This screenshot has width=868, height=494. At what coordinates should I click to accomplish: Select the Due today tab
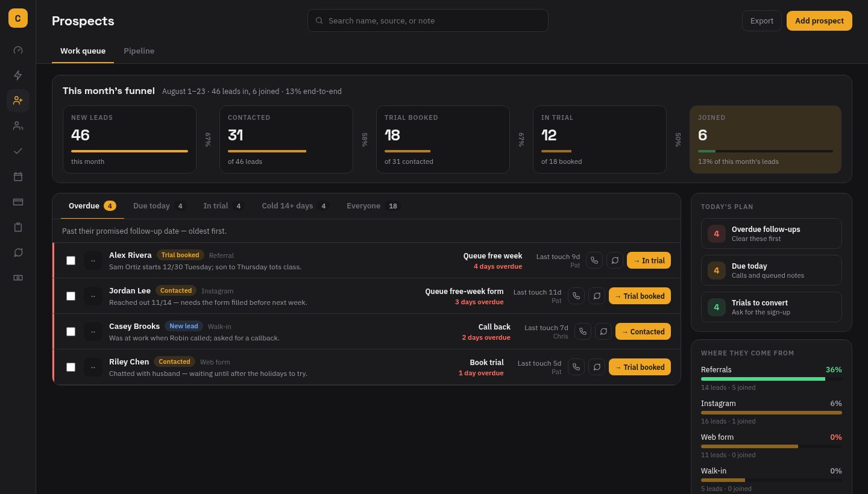(x=160, y=206)
